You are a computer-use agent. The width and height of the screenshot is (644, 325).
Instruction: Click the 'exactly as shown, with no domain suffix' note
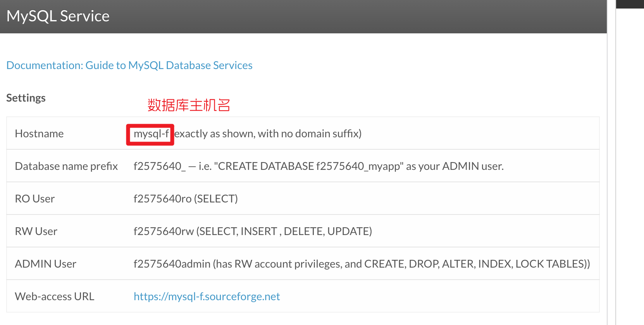pos(268,133)
